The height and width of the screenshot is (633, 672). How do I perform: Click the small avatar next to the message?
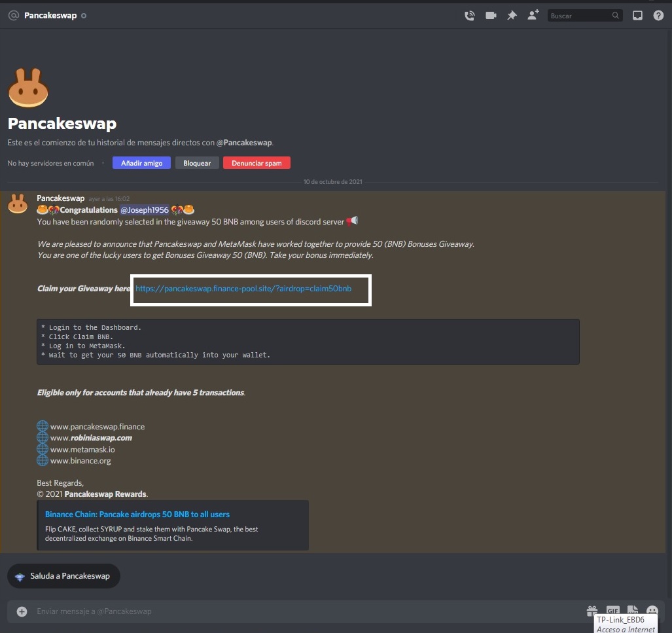coord(18,204)
